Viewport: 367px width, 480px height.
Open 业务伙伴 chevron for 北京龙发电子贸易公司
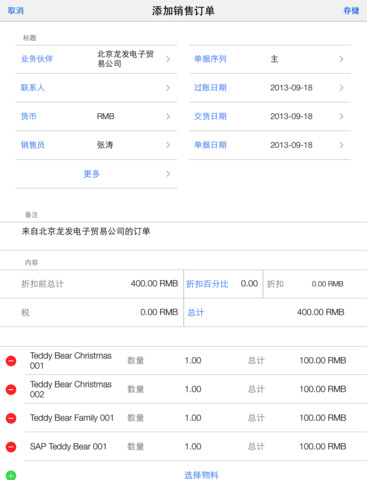coord(168,59)
